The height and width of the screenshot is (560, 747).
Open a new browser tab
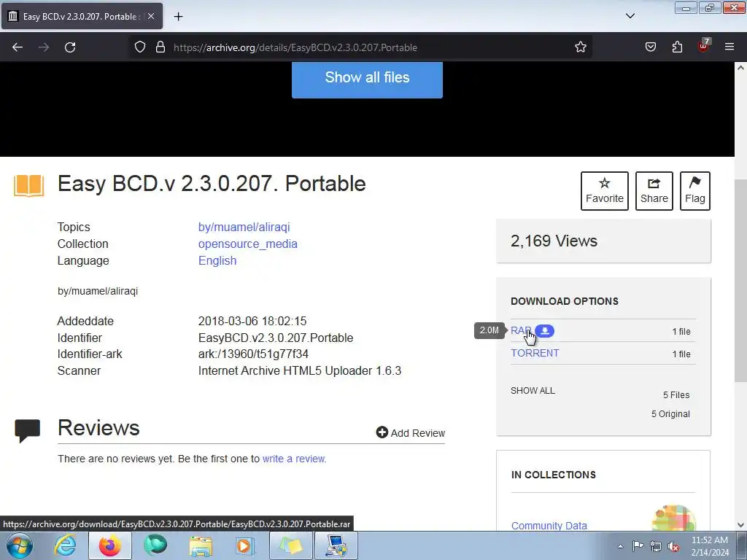(178, 16)
